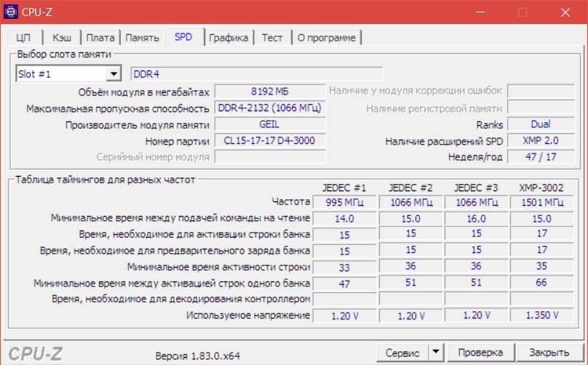Click the Закрыть button
Image resolution: width=588 pixels, height=365 pixels.
(549, 353)
